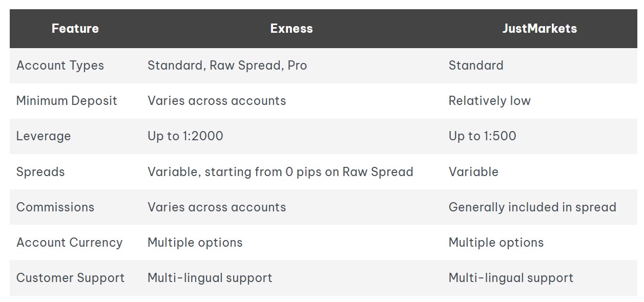The image size is (644, 302).
Task: Select 'Generally included in spread' cell
Action: pos(532,207)
